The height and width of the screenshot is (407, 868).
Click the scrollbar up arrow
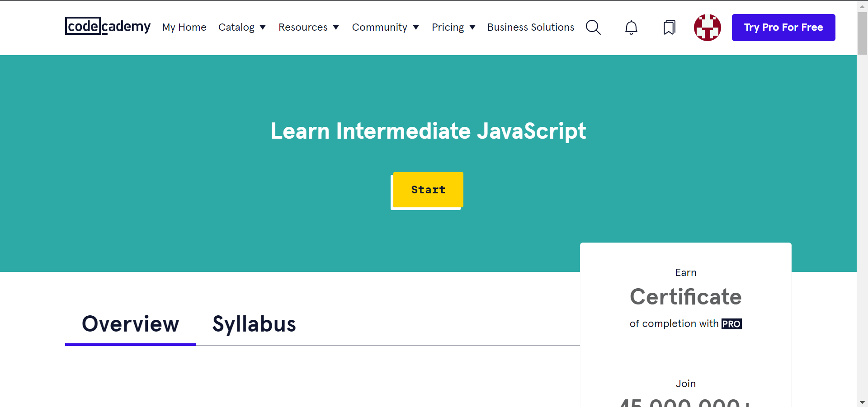tap(862, 6)
